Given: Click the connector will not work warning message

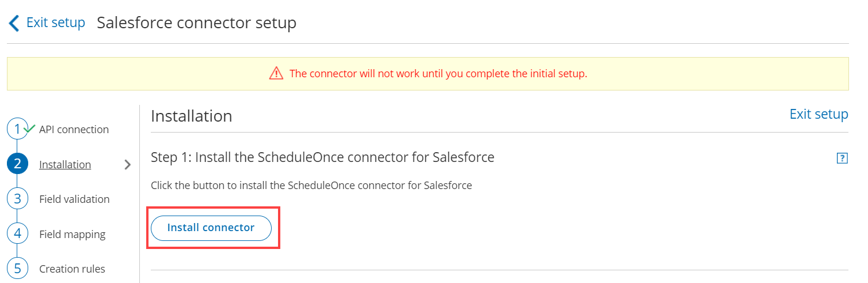Looking at the screenshot, I should pos(438,74).
